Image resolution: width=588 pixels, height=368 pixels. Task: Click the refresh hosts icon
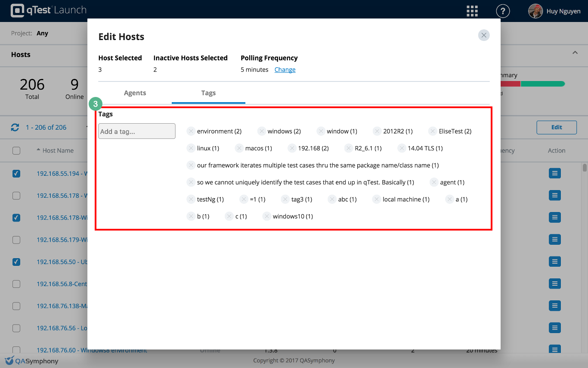coord(15,128)
